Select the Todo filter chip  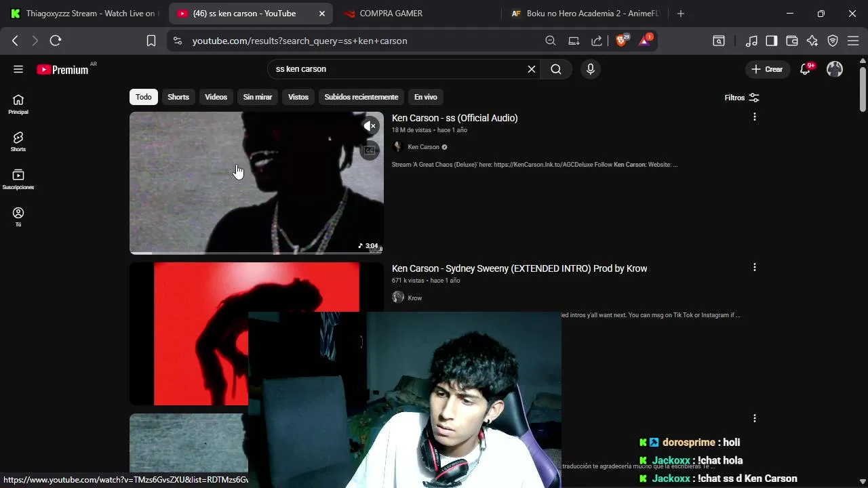pos(144,97)
